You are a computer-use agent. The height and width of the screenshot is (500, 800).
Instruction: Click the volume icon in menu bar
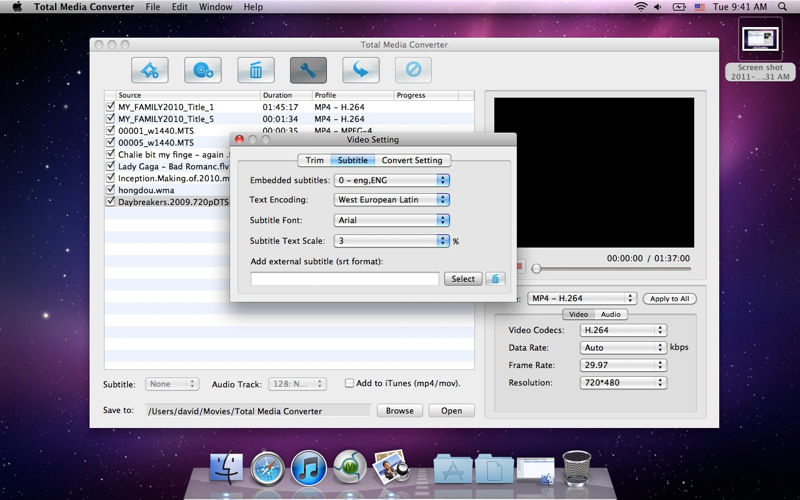tap(658, 7)
